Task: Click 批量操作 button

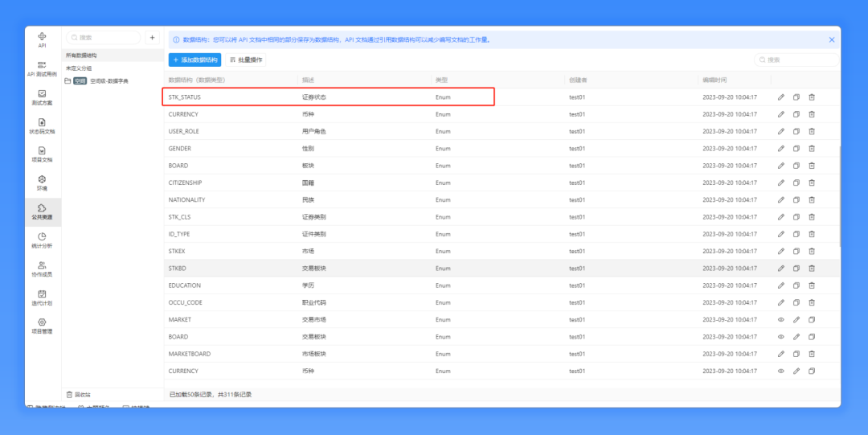Action: coord(246,60)
